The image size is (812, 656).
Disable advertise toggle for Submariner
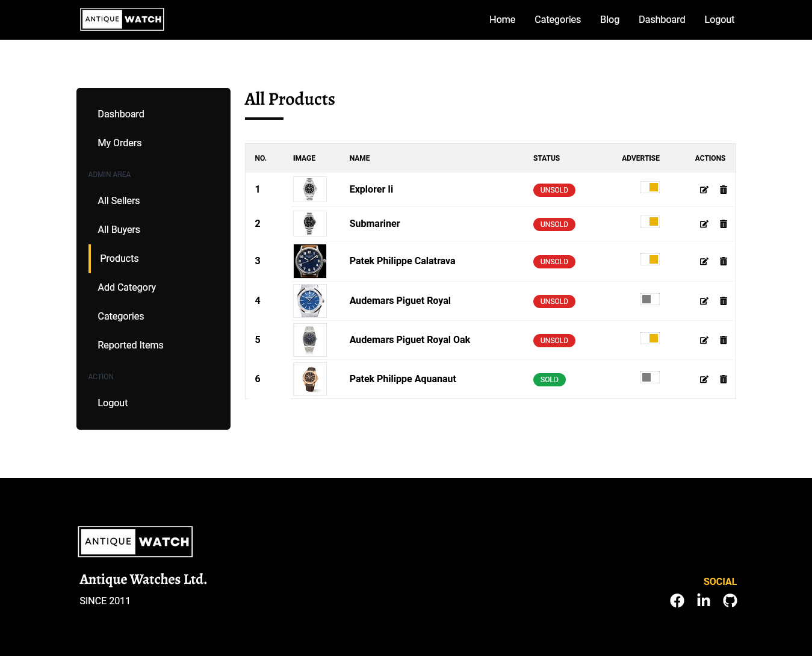tap(650, 221)
